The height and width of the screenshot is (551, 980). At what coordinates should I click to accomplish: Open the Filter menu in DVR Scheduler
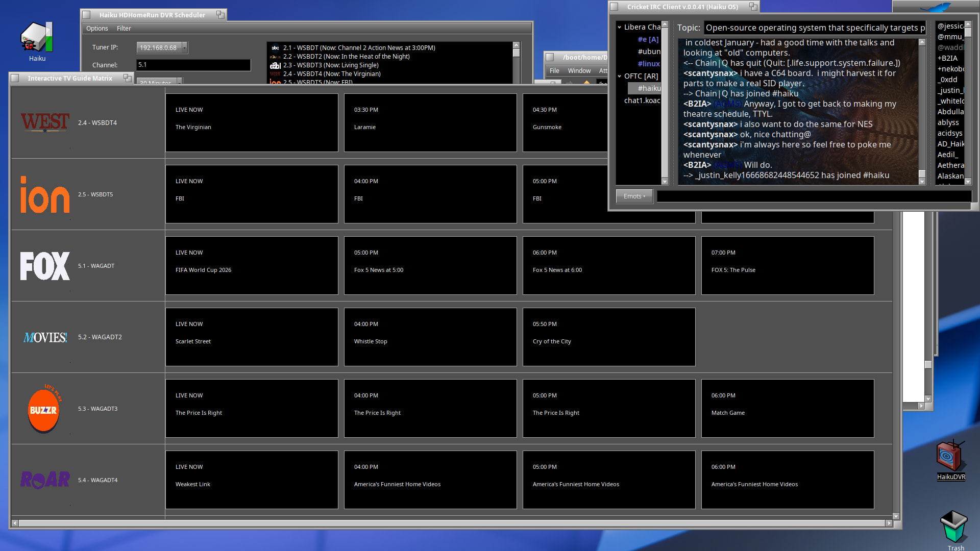124,29
